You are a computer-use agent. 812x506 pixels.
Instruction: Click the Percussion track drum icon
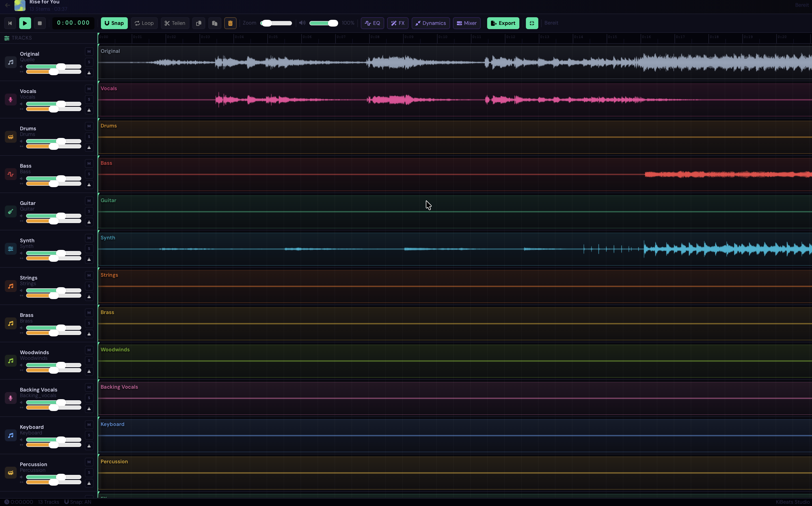coord(11,473)
